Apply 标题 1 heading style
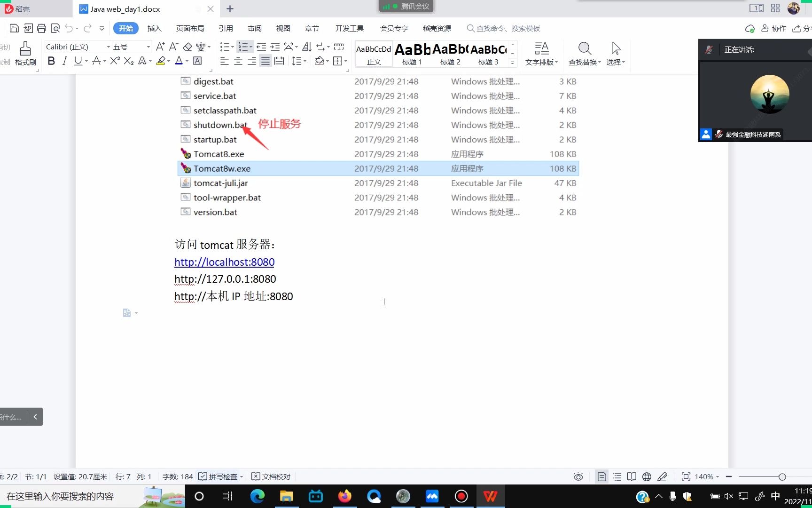The height and width of the screenshot is (508, 812). (412, 54)
